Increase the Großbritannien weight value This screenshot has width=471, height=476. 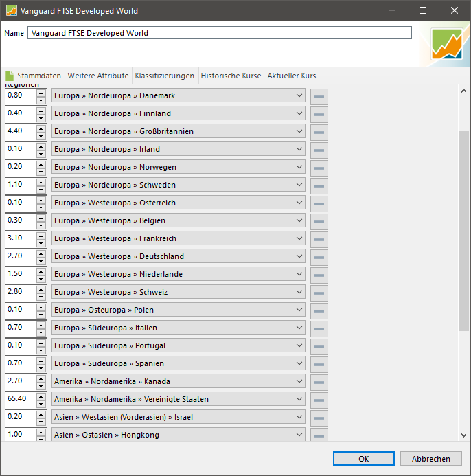click(x=41, y=128)
